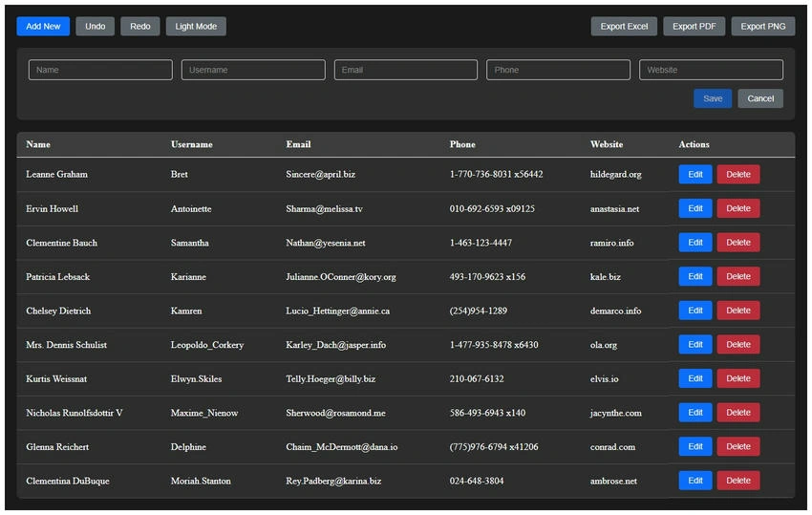Click email Nathan@yesenia.net
Viewport: 812px width, 515px height.
(325, 243)
